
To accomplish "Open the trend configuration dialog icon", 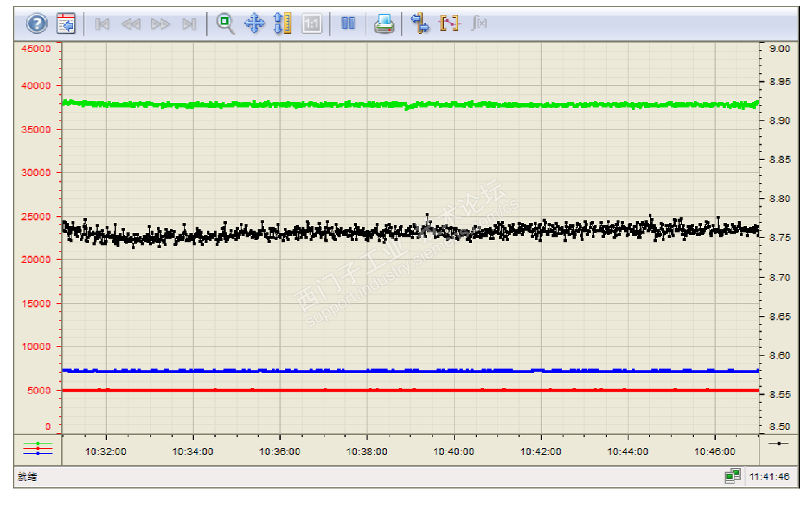I will point(66,24).
